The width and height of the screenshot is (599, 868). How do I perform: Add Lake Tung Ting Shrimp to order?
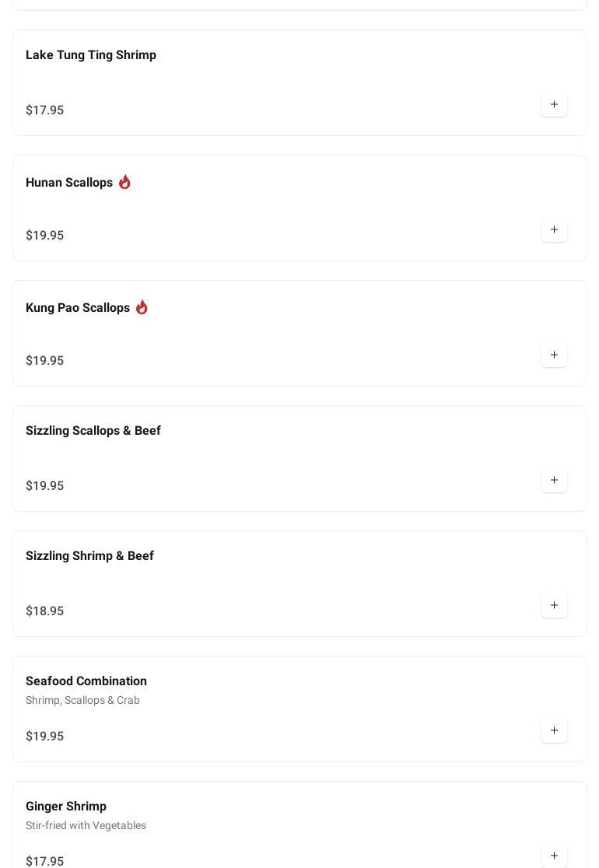[x=554, y=105]
